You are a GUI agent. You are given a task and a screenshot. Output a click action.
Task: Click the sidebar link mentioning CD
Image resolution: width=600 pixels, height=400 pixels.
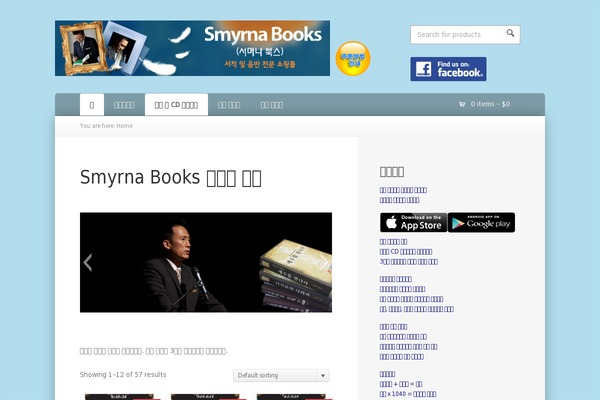point(406,252)
